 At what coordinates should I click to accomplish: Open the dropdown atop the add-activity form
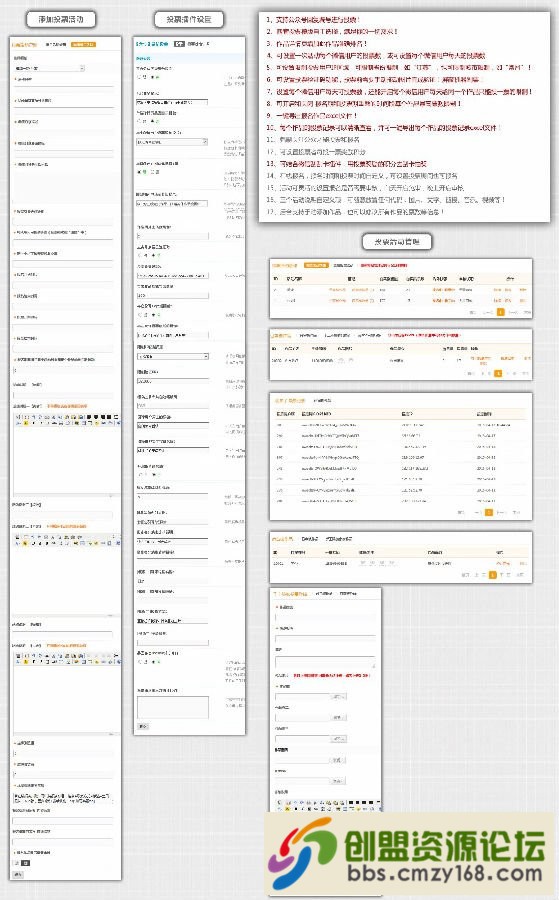(49, 68)
